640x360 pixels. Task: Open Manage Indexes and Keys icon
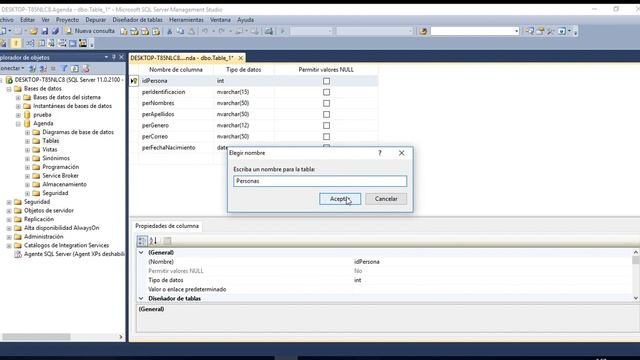(x=41, y=43)
